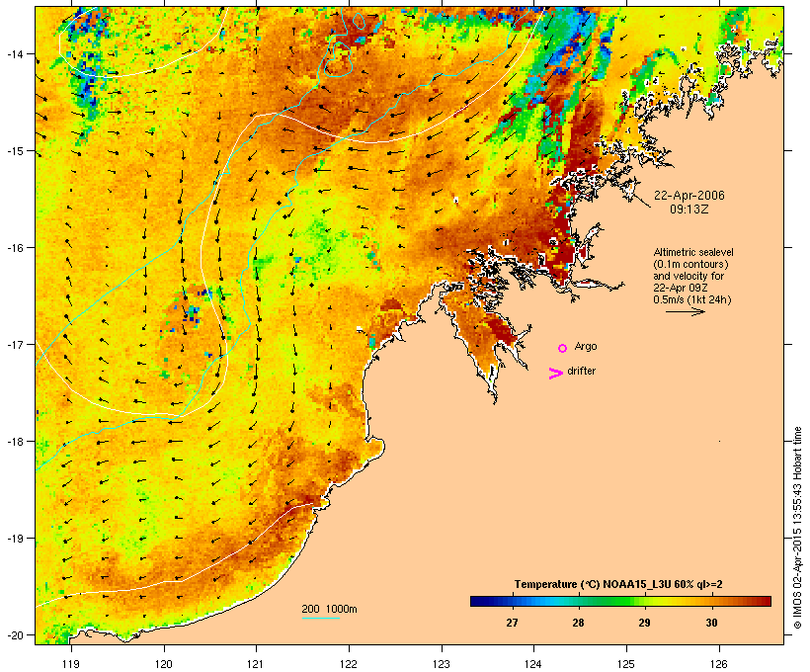Screen dimensions: 810x672
Task: Click the 'and velocity for' caption line
Action: (688, 276)
